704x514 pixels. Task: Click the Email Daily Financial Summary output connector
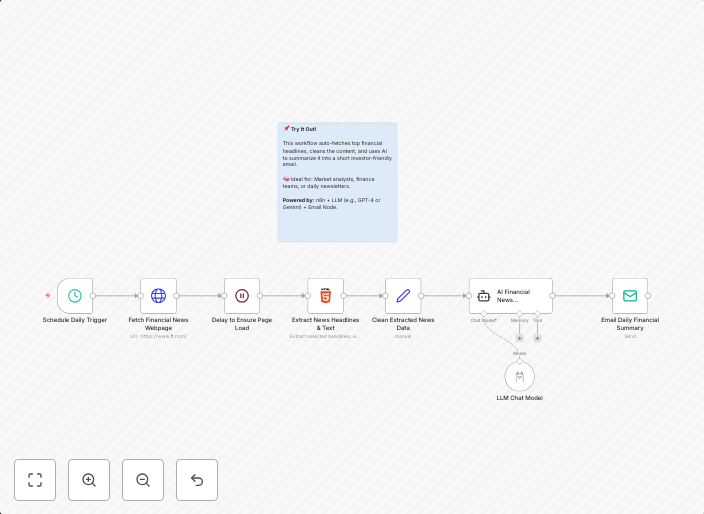[x=648, y=296]
